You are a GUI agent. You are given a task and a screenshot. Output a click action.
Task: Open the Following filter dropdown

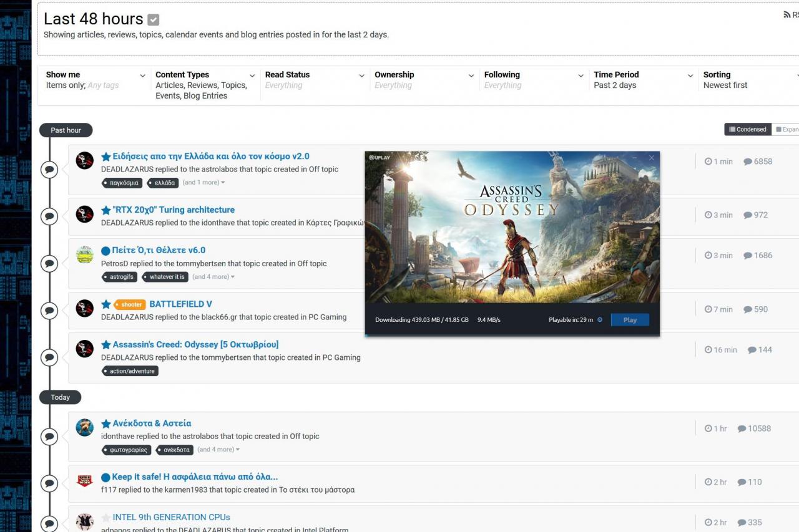tap(534, 80)
